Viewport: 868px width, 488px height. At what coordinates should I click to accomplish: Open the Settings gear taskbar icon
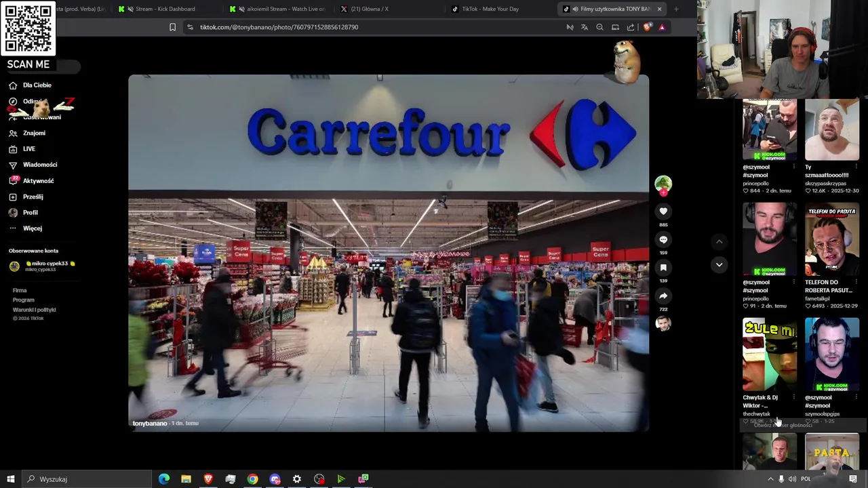pos(297,479)
